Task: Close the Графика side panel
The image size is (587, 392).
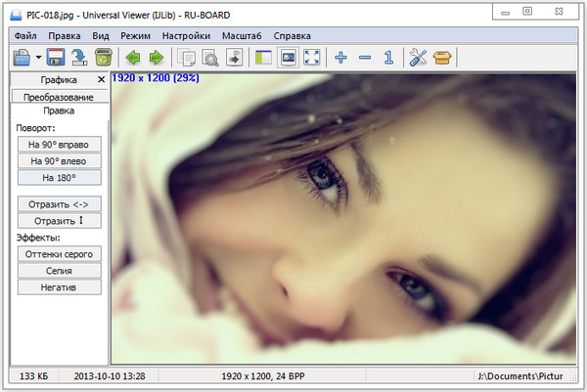Action: (102, 79)
